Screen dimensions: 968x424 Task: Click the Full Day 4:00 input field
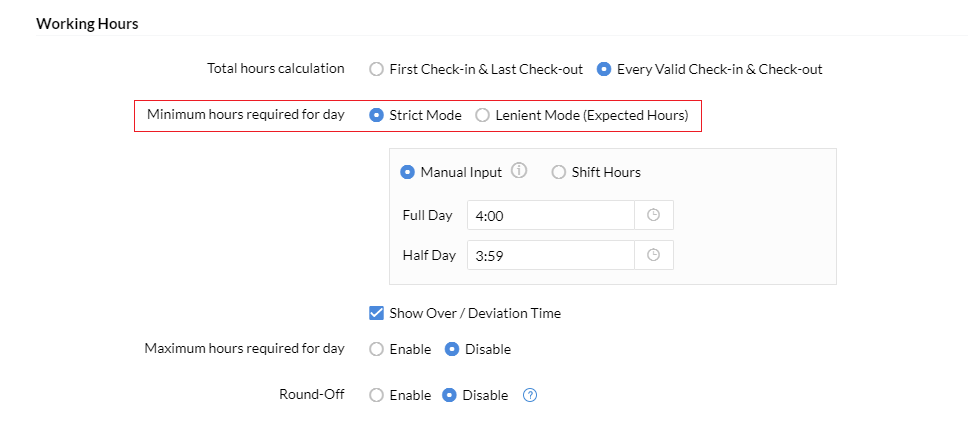click(551, 215)
